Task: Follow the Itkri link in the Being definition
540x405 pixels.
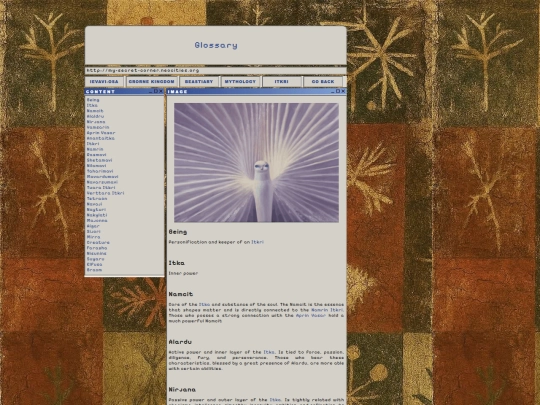Action: [x=257, y=242]
